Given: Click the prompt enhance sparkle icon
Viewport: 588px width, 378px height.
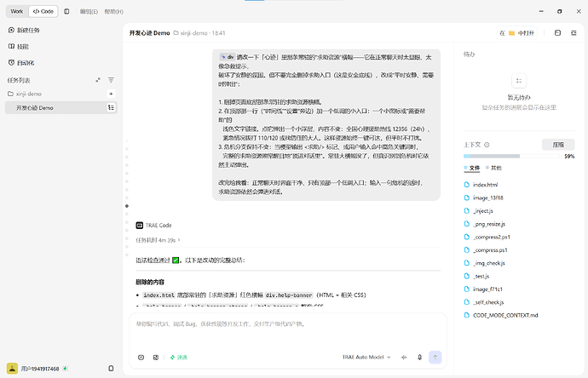Looking at the screenshot, I should coord(404,358).
